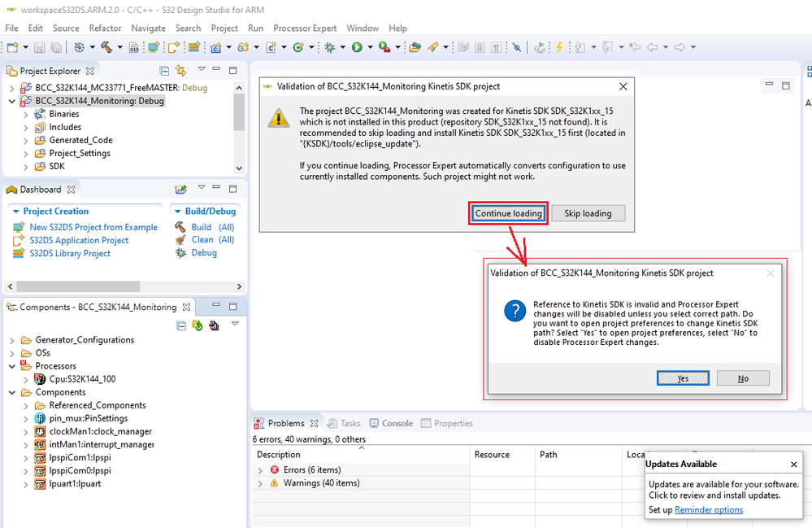Open the Debug bug dropdown arrow
Image resolution: width=812 pixels, height=528 pixels.
click(x=342, y=47)
